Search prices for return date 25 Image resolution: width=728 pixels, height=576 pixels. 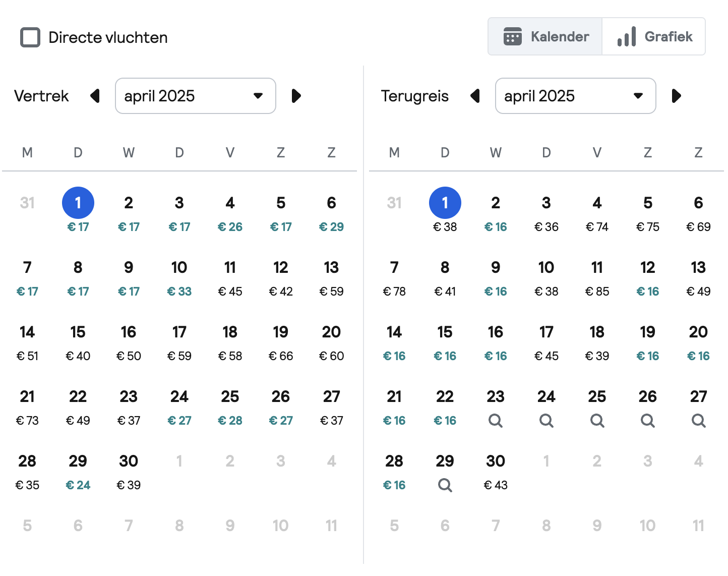(597, 420)
